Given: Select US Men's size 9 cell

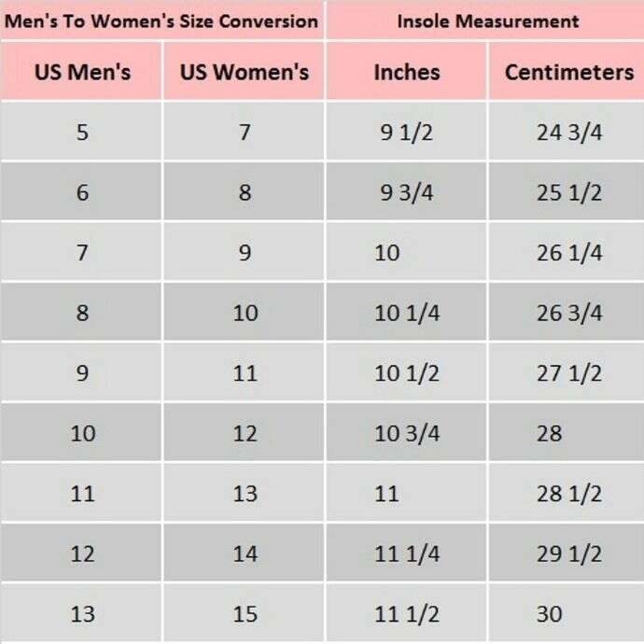Looking at the screenshot, I should coord(82,373).
